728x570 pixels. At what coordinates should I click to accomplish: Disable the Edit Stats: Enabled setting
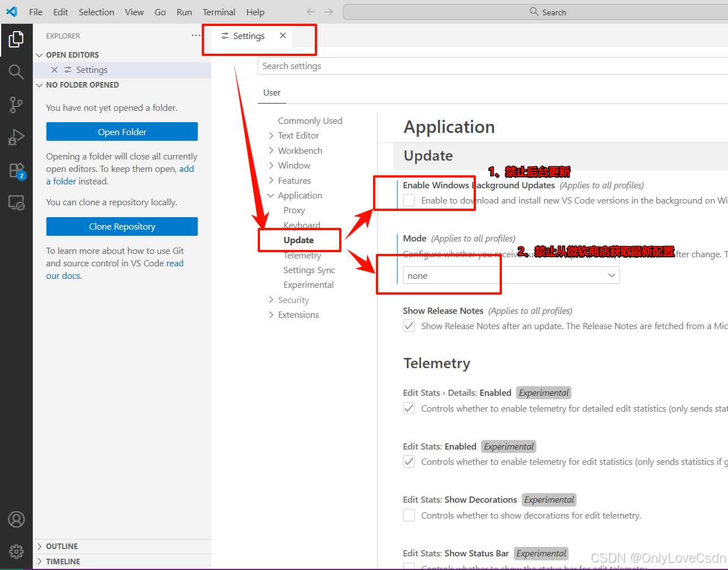[x=409, y=461]
